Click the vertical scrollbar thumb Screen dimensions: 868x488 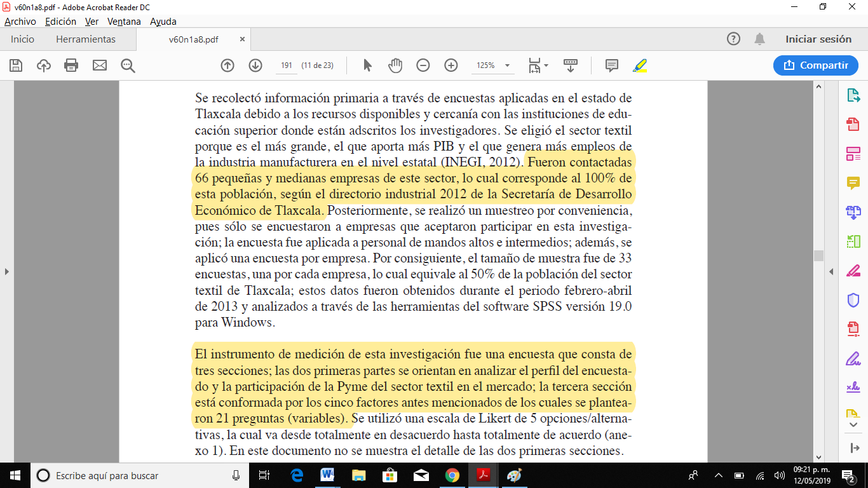tap(819, 255)
